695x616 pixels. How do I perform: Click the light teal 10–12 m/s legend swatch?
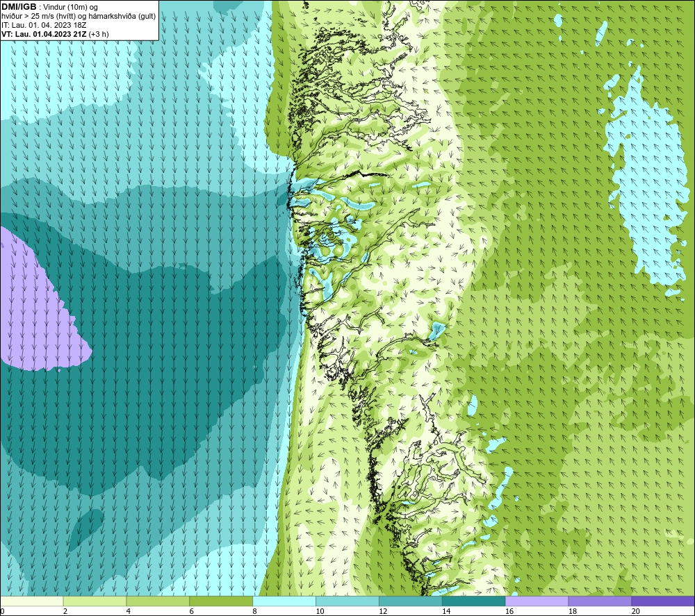click(x=347, y=601)
